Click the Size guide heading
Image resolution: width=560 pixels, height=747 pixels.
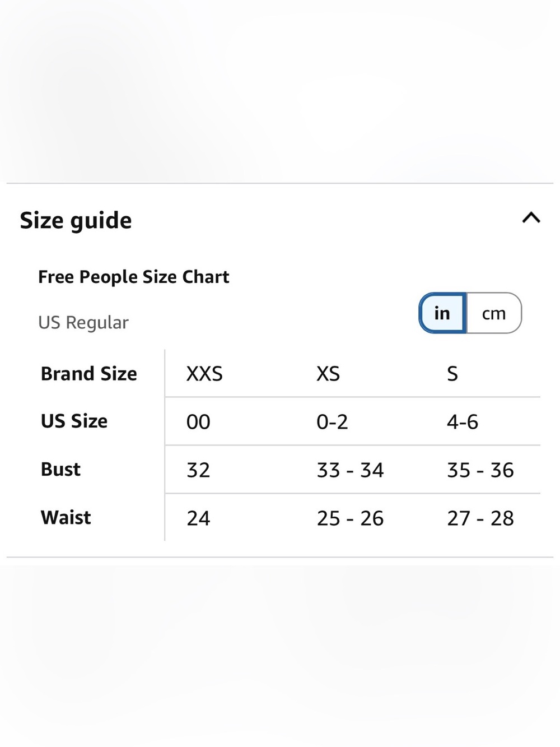point(76,221)
